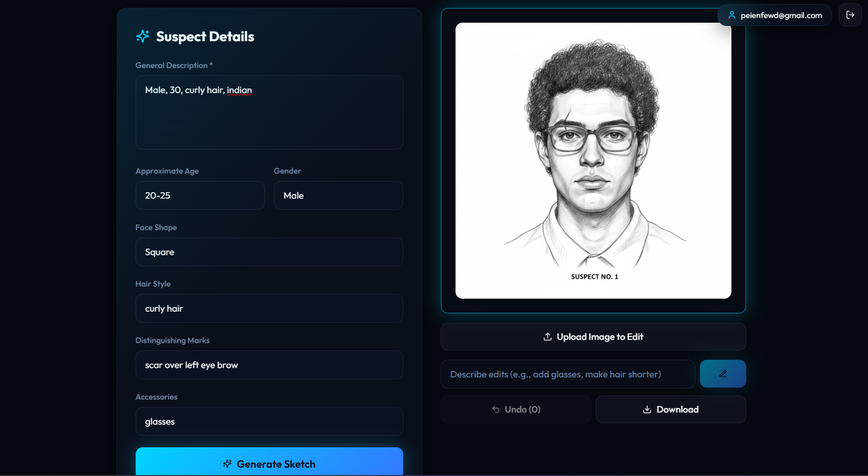Screen dimensions: 868x476
Task: Click the Upload Image to Edit button
Action: coord(593,337)
